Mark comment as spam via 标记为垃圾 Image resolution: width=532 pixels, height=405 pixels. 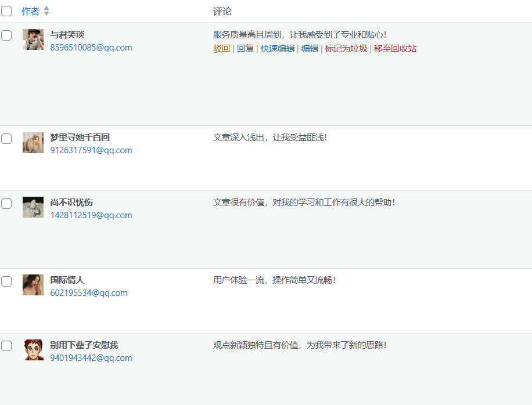(x=346, y=49)
